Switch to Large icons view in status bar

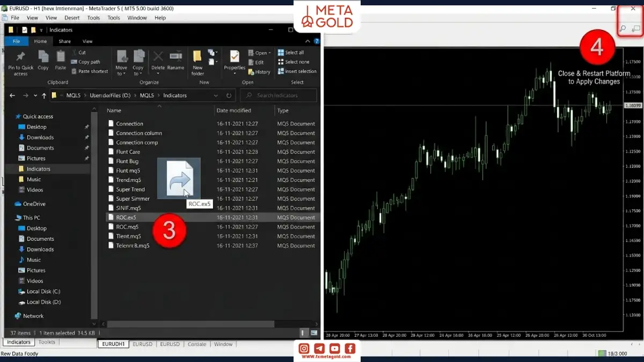tap(314, 333)
